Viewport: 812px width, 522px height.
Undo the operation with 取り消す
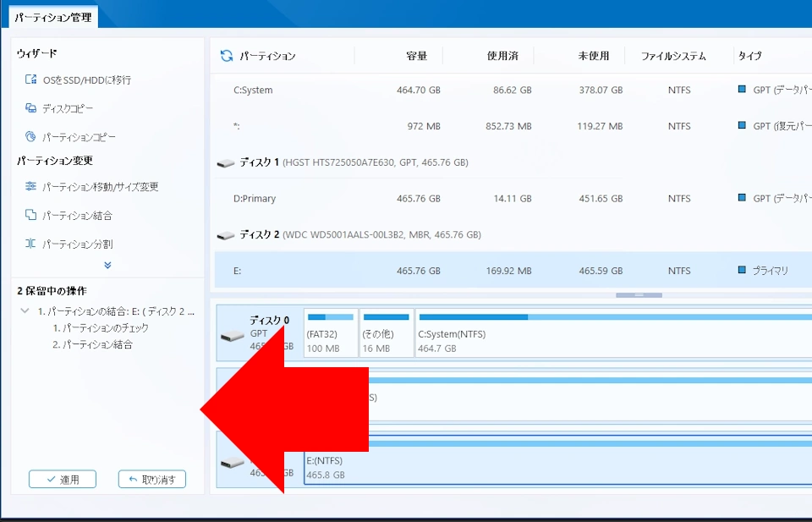pyautogui.click(x=152, y=479)
